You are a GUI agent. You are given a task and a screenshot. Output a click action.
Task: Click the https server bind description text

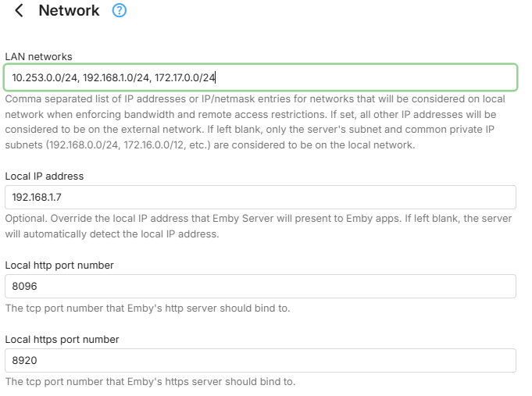[x=150, y=382]
